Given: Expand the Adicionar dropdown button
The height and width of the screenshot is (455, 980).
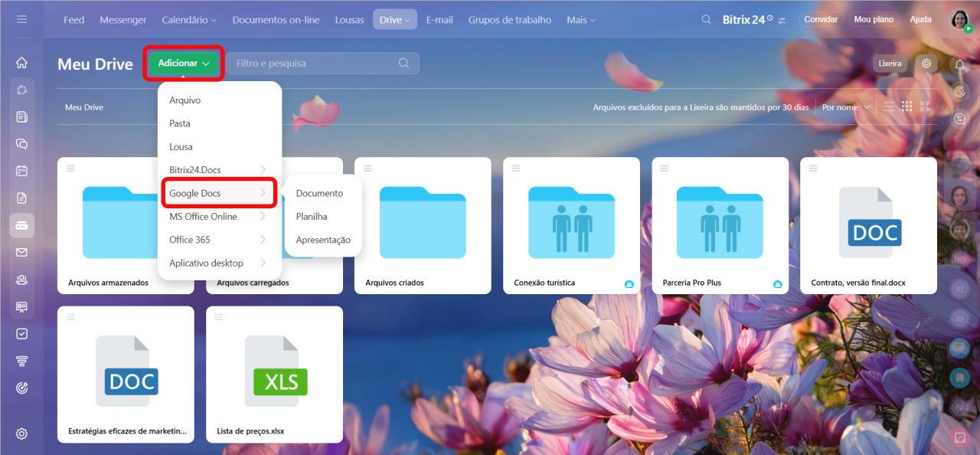Looking at the screenshot, I should 184,64.
